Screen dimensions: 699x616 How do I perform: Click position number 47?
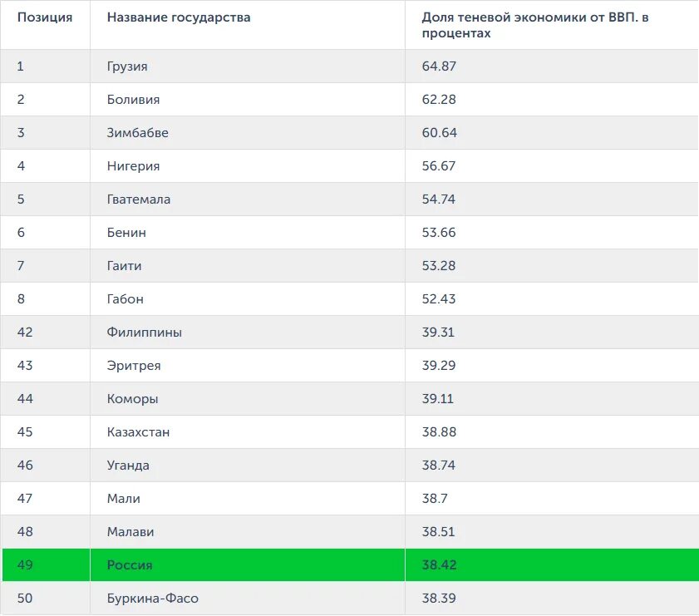(x=25, y=498)
